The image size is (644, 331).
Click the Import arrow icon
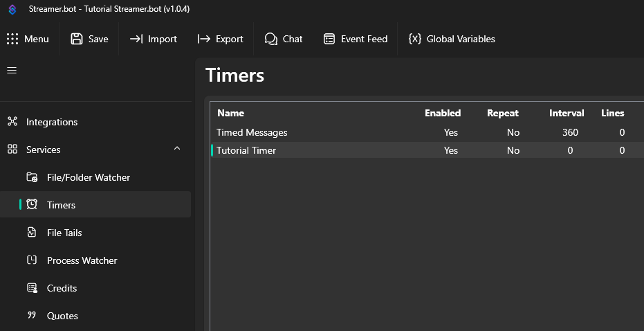136,39
